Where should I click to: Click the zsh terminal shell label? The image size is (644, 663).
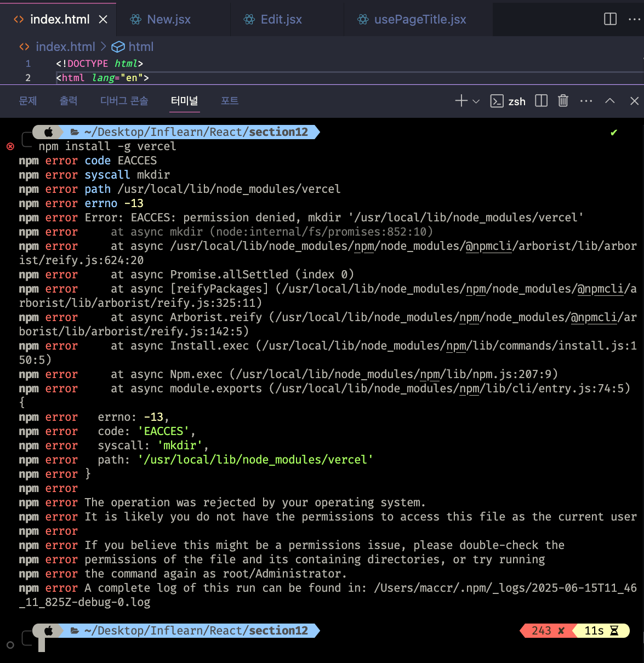517,101
